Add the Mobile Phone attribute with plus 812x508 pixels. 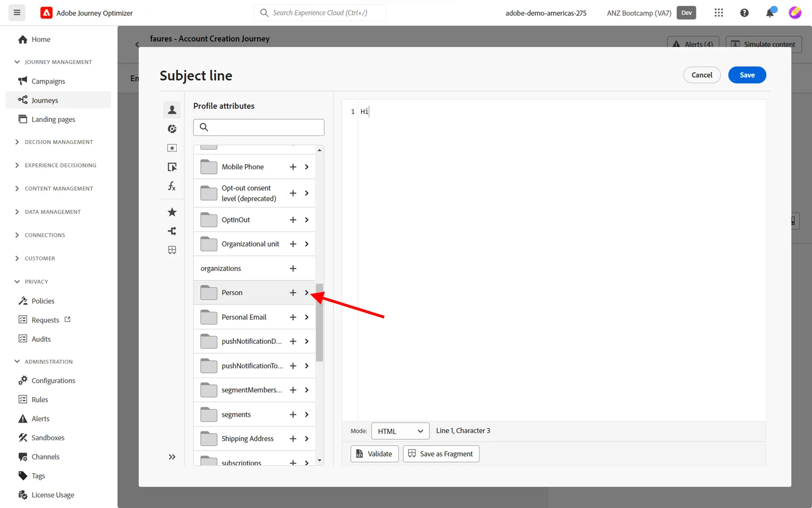(293, 167)
